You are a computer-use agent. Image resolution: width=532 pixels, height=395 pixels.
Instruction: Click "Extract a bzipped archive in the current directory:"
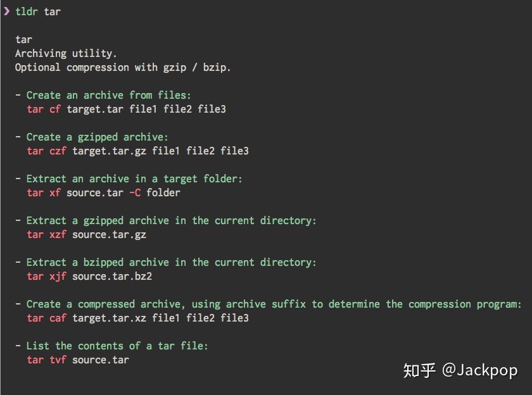[x=171, y=262]
